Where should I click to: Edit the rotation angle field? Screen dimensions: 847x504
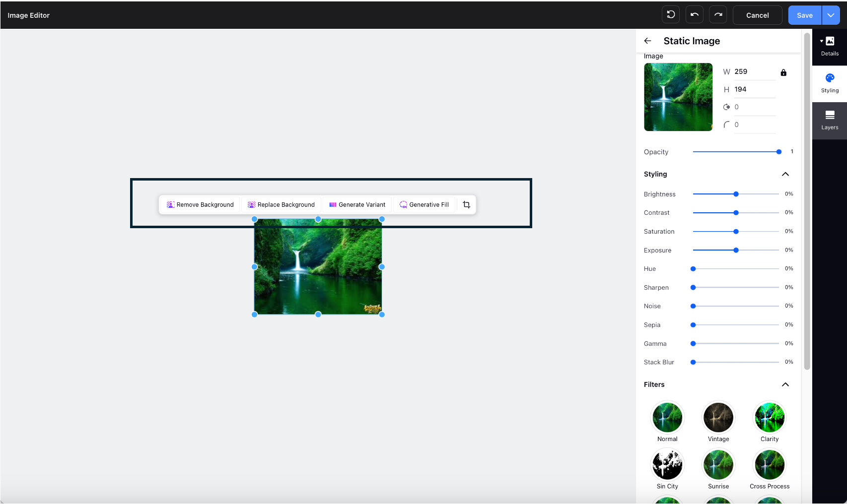755,107
